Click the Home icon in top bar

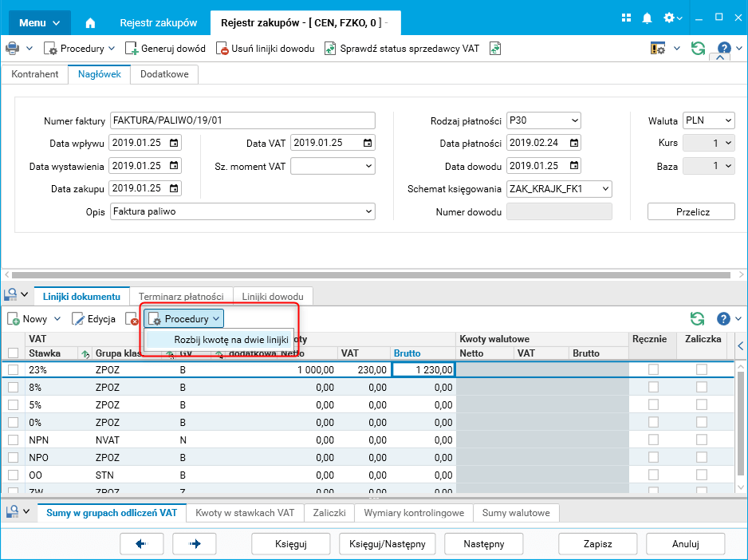pos(90,22)
